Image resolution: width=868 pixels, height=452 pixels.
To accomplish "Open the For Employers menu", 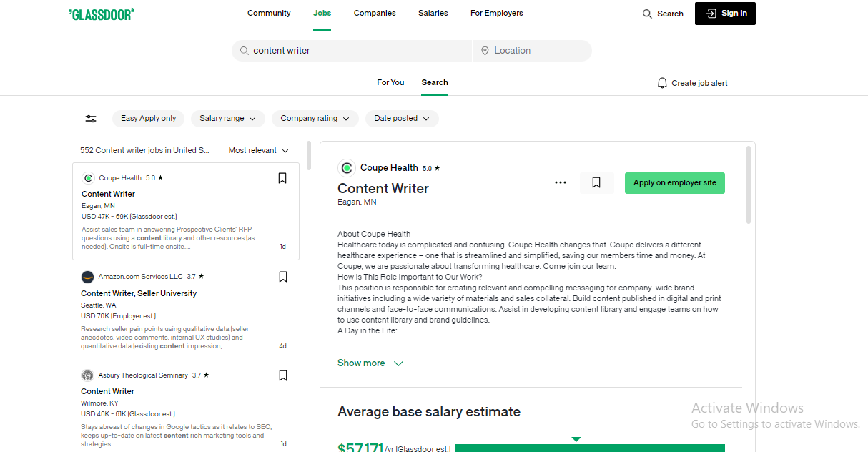I will tap(497, 14).
